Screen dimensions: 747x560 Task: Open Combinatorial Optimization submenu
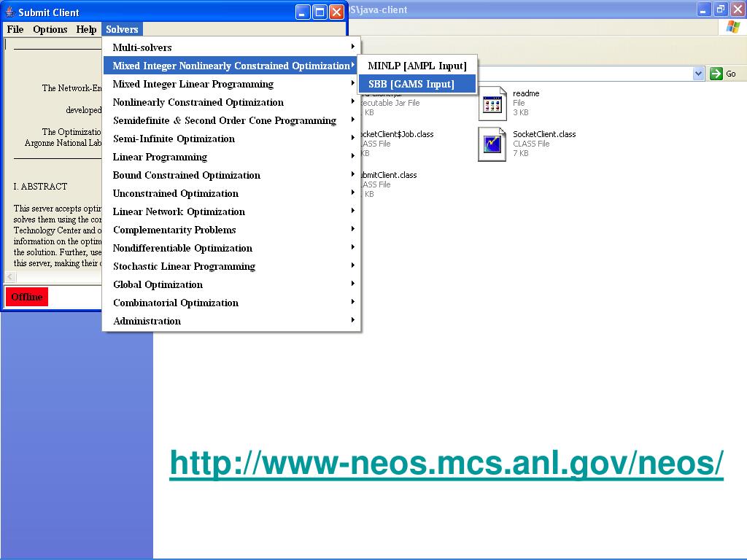coord(231,303)
